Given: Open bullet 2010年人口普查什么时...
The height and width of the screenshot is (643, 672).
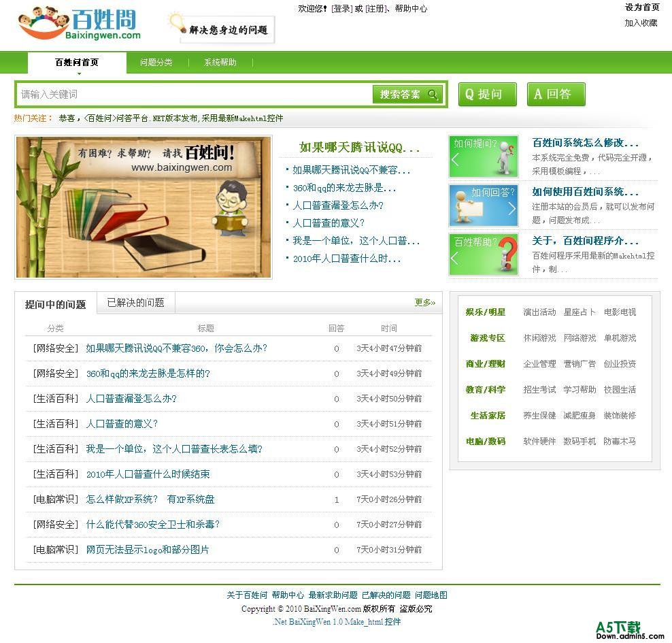Looking at the screenshot, I should click(347, 259).
